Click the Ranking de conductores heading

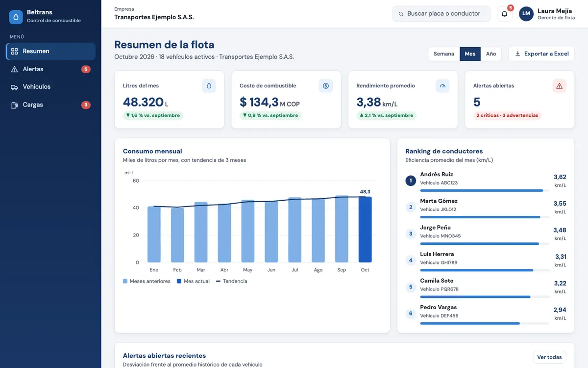444,151
